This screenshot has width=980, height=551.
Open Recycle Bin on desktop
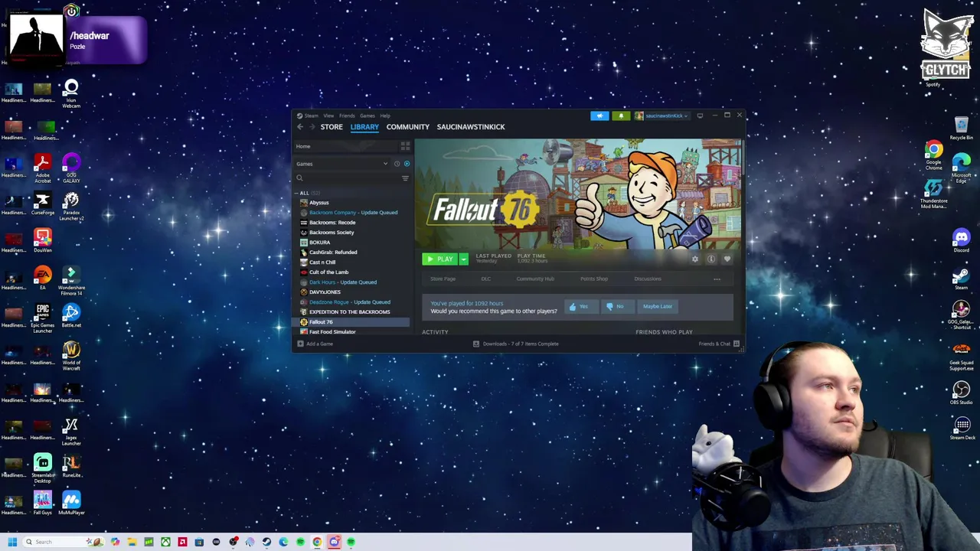click(x=961, y=128)
